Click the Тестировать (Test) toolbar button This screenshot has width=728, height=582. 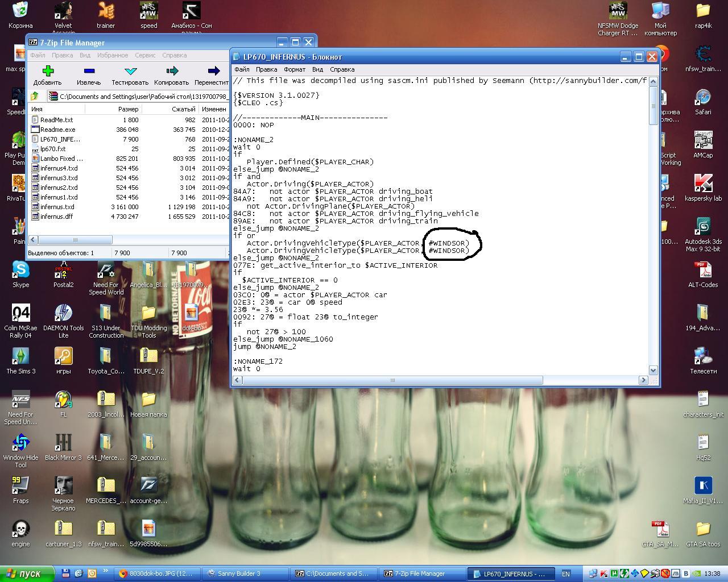130,75
